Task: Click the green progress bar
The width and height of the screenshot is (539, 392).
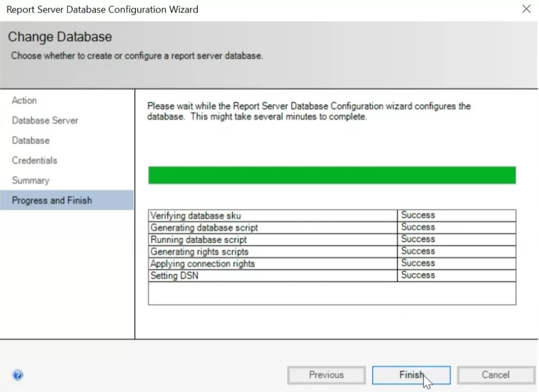Action: (332, 175)
